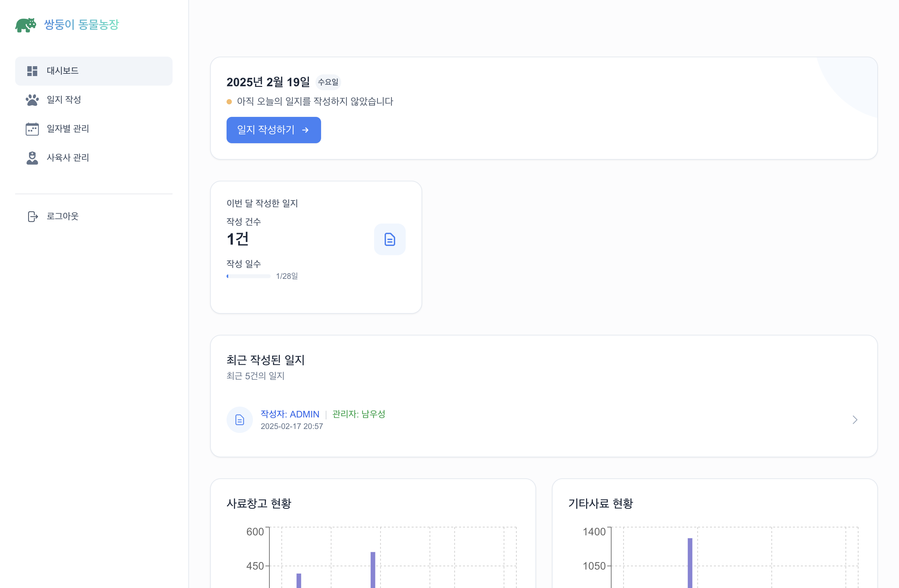Open the 일지 작성 menu item
The width and height of the screenshot is (899, 588).
coord(64,100)
